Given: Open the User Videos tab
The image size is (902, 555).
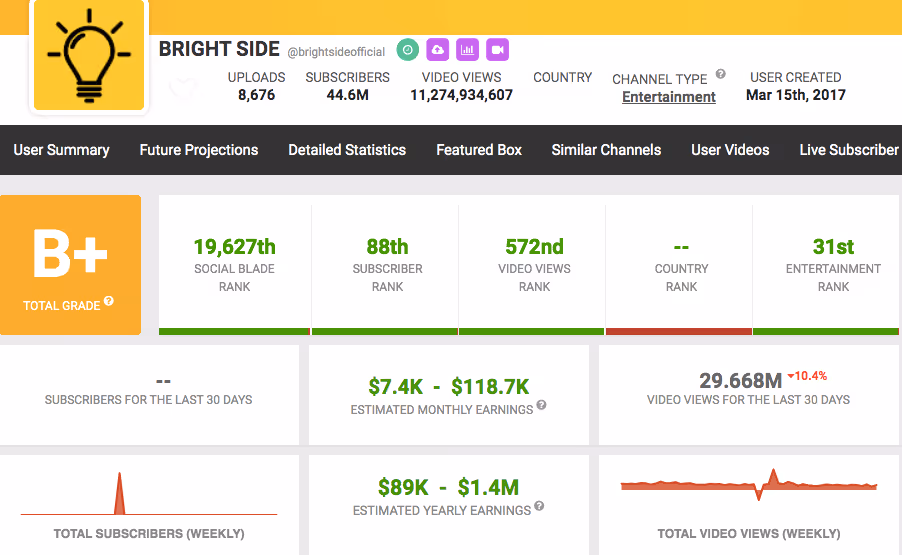Looking at the screenshot, I should coord(730,150).
